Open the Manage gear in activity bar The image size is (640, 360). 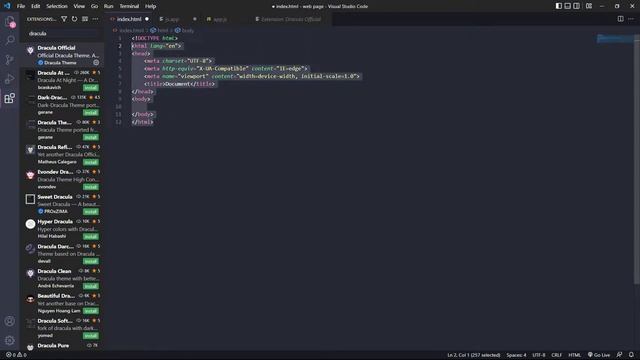pos(10,340)
